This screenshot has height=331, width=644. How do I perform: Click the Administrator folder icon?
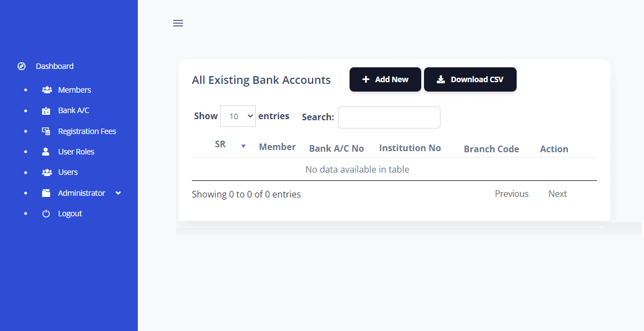click(x=46, y=193)
